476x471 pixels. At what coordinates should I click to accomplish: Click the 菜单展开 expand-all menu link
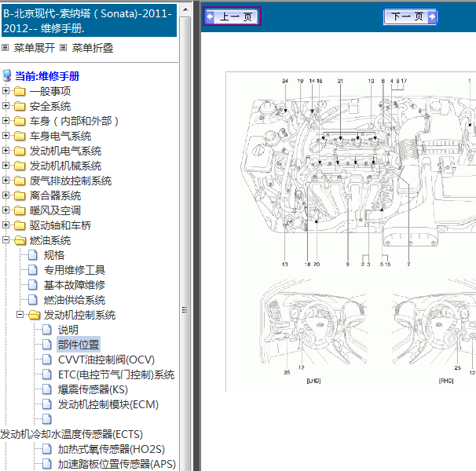tap(35, 48)
